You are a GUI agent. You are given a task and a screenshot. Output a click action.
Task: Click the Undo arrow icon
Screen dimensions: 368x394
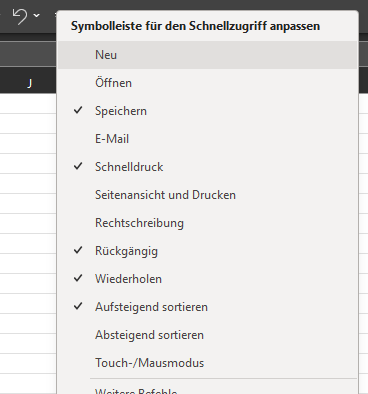[x=20, y=16]
